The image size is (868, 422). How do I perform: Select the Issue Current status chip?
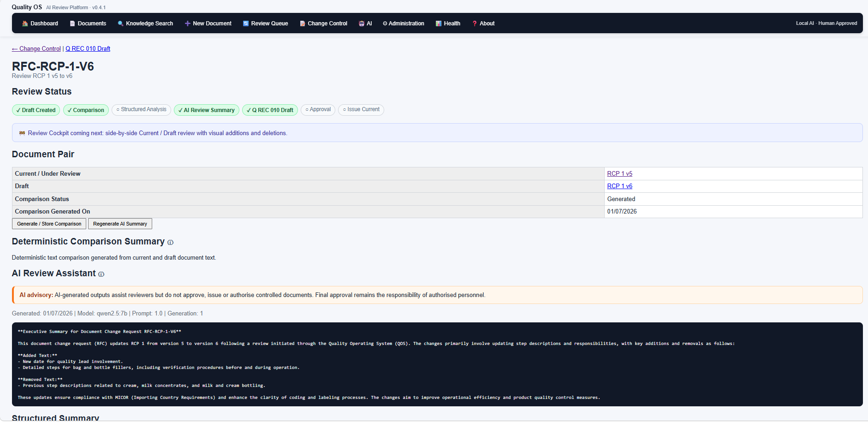click(x=361, y=110)
